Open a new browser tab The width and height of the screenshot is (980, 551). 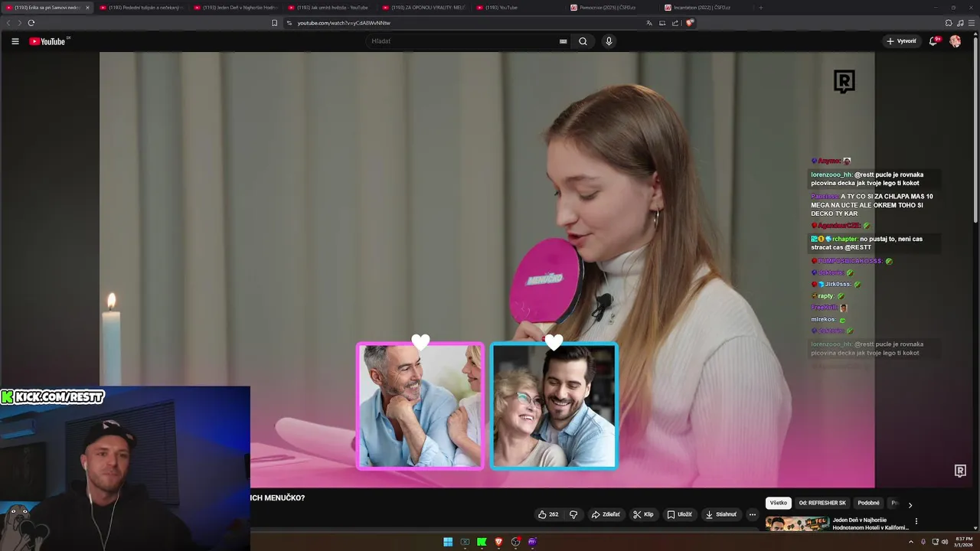coord(760,8)
